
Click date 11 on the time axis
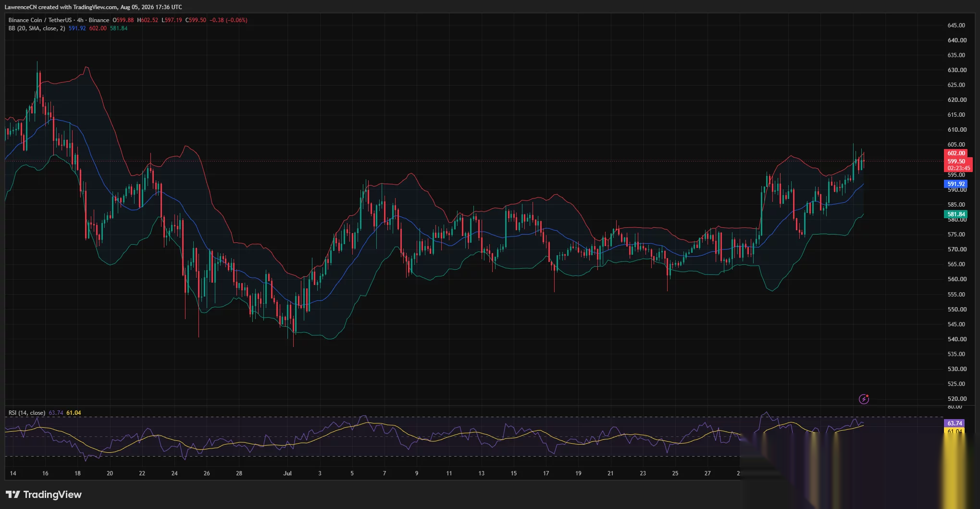[x=449, y=473]
